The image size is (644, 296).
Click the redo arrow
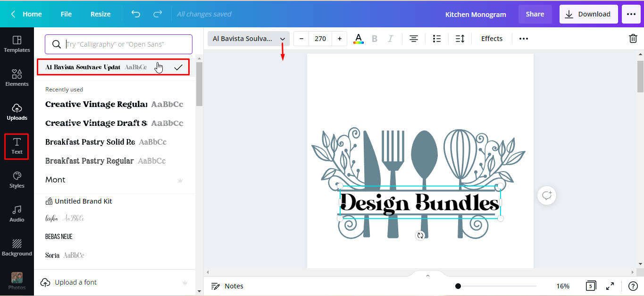(x=158, y=14)
